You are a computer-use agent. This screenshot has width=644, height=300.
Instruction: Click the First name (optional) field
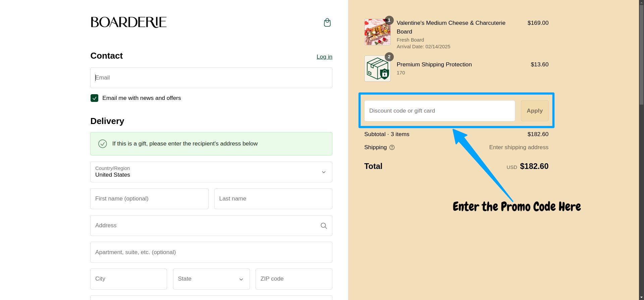pyautogui.click(x=149, y=199)
